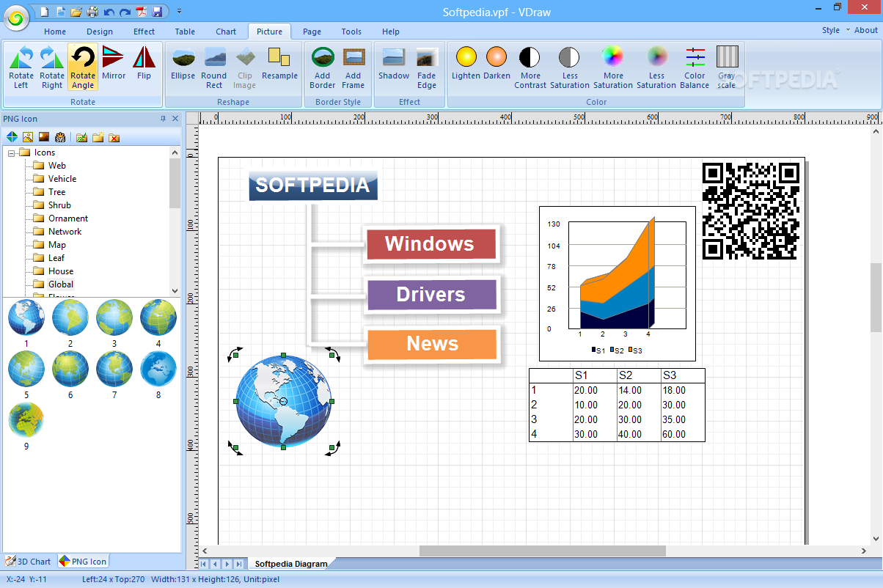Toggle the PNG Icon panel pin

point(163,118)
